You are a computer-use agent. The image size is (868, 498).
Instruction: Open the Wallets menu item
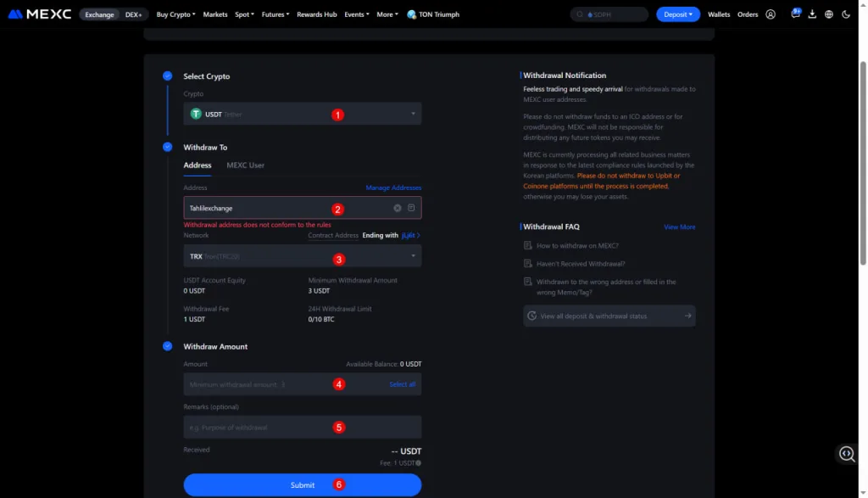(719, 14)
